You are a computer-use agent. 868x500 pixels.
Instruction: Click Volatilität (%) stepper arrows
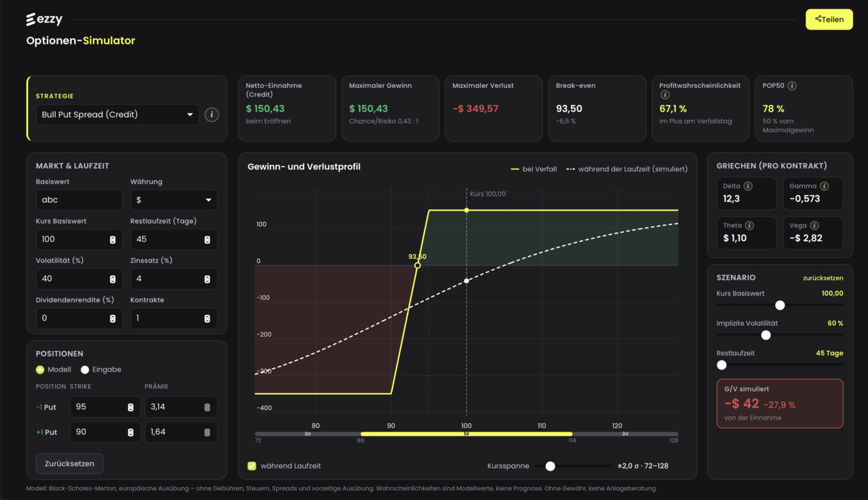point(113,279)
